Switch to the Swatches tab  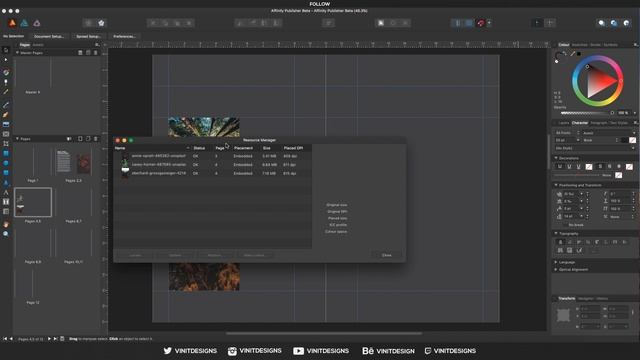(580, 45)
